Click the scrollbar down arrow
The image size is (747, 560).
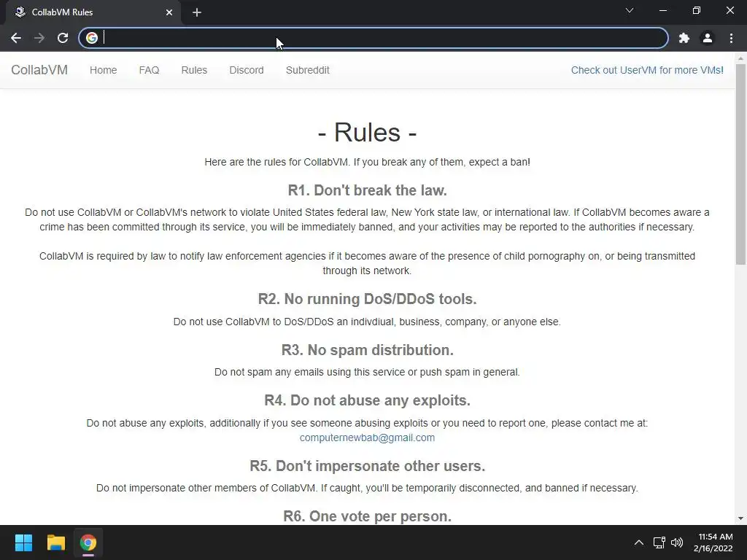click(741, 518)
